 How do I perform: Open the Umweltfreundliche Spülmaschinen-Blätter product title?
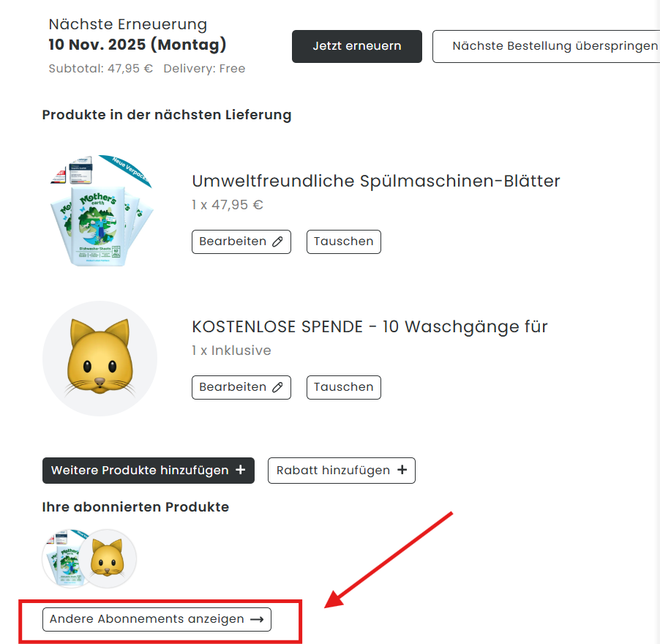(376, 181)
